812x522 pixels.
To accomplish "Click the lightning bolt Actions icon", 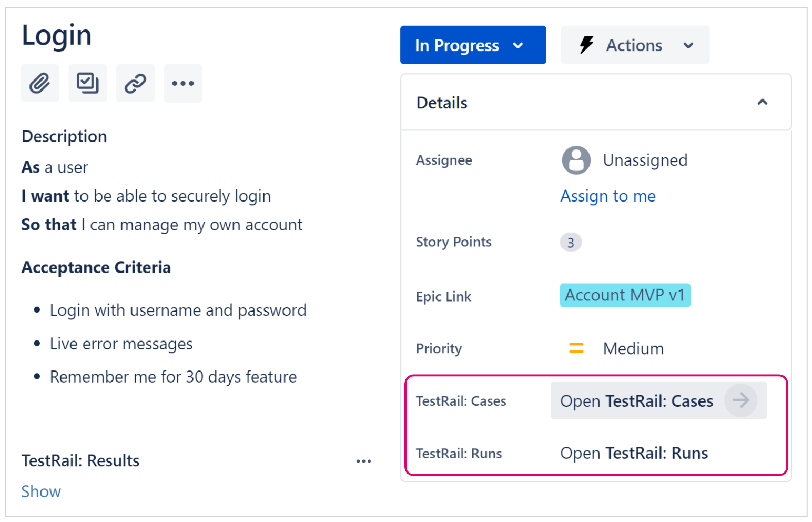I will (x=586, y=45).
